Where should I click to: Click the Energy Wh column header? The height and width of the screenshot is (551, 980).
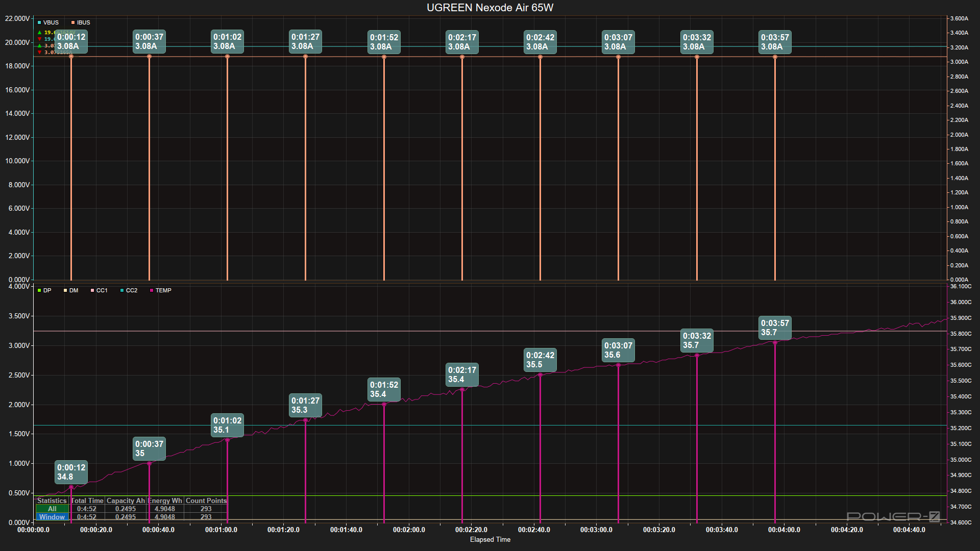tap(165, 500)
